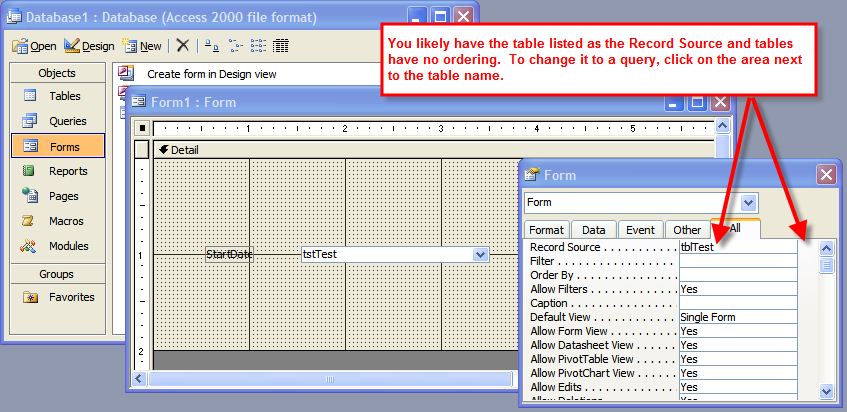847x412 pixels.
Task: Select the StartDate label control
Action: (x=229, y=254)
